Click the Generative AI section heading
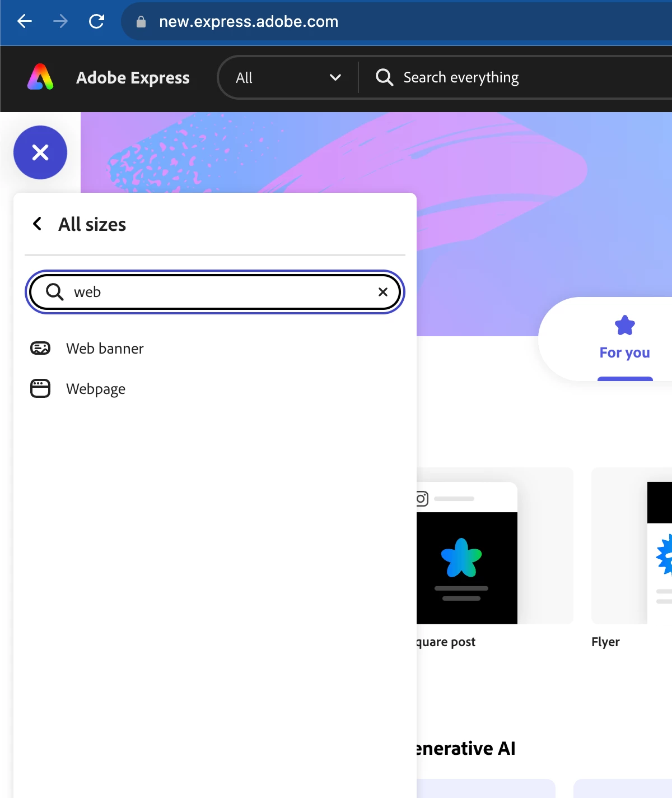The image size is (672, 798). pyautogui.click(x=466, y=749)
